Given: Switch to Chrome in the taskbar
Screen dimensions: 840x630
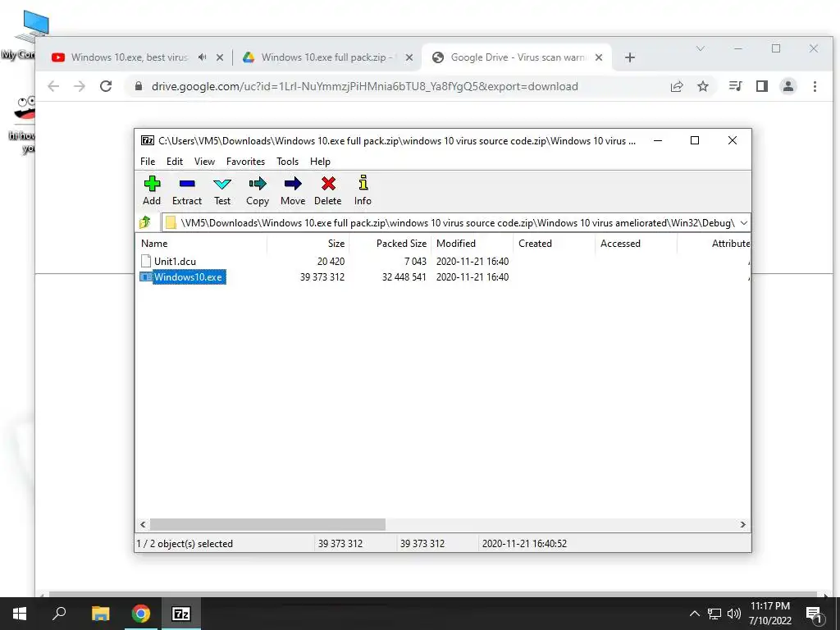Looking at the screenshot, I should [x=141, y=614].
